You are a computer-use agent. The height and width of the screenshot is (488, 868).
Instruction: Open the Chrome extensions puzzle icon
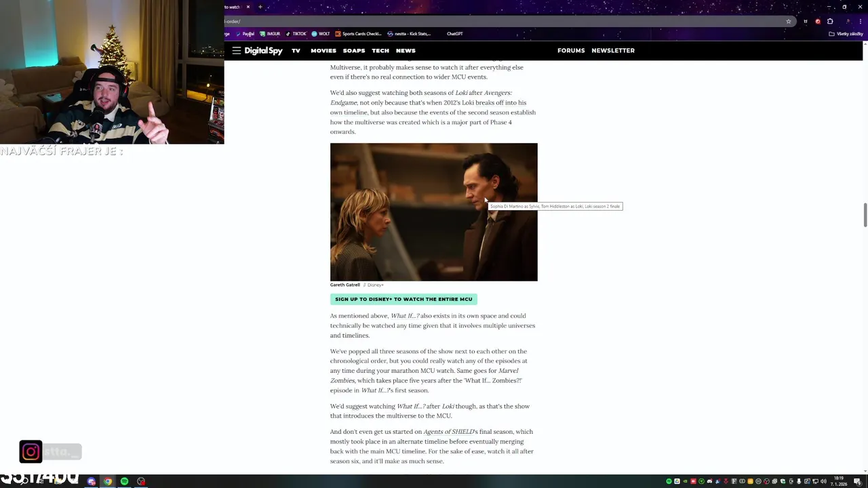click(830, 21)
